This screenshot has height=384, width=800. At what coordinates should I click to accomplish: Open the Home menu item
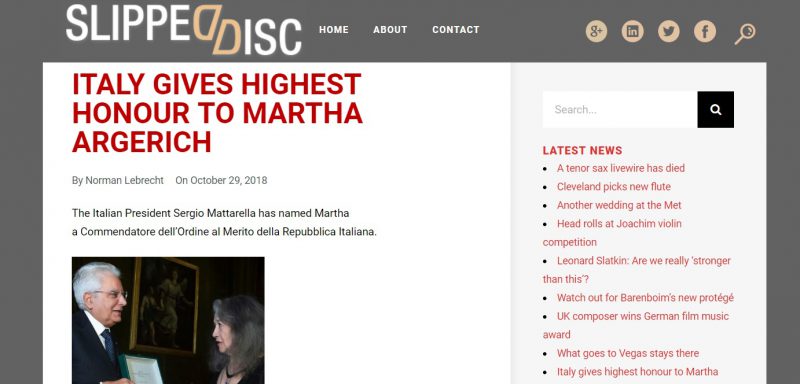click(x=334, y=30)
